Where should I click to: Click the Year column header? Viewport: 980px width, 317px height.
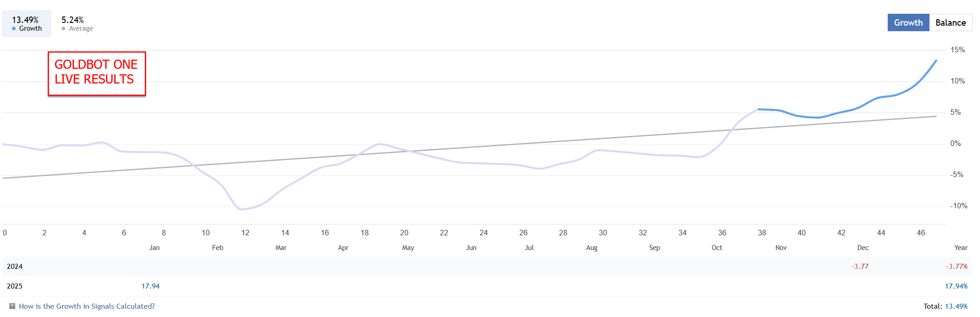point(960,248)
